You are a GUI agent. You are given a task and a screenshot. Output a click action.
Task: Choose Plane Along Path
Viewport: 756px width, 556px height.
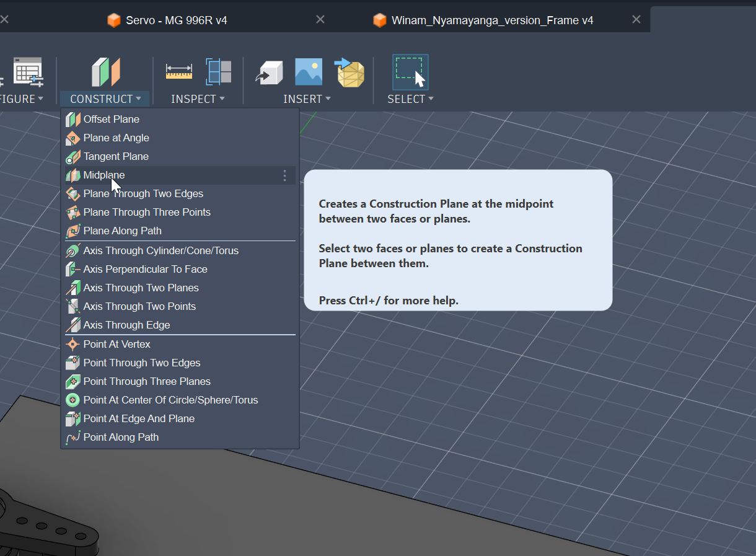pyautogui.click(x=180, y=231)
